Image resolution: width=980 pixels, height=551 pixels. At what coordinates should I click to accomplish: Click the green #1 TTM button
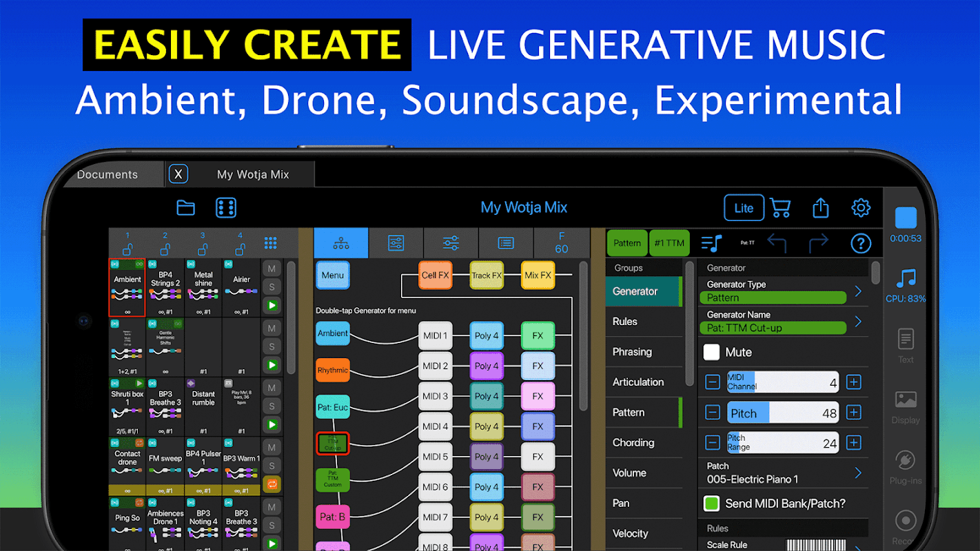tap(669, 243)
